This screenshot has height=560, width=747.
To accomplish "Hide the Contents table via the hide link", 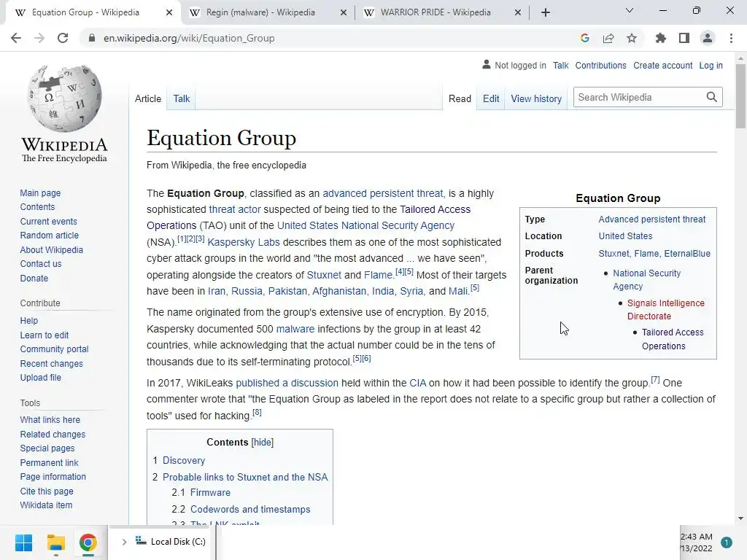I will click(263, 443).
